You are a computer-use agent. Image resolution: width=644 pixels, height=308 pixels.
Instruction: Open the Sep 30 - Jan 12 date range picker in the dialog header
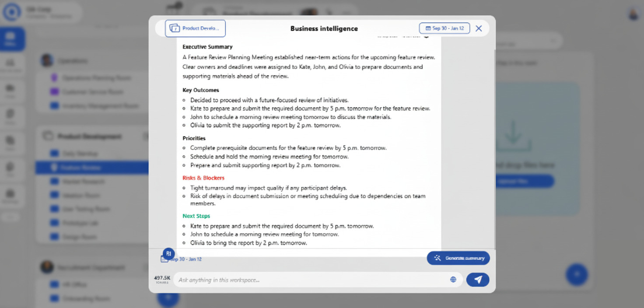(444, 28)
